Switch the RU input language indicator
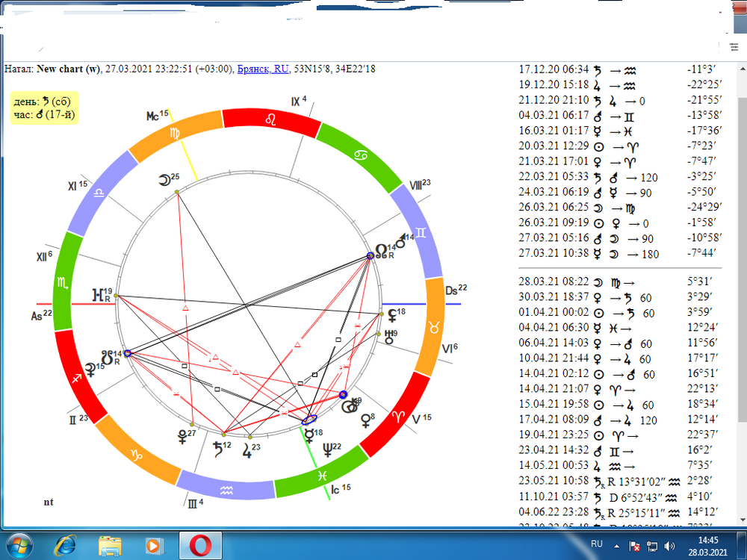This screenshot has width=747, height=560. tap(596, 544)
